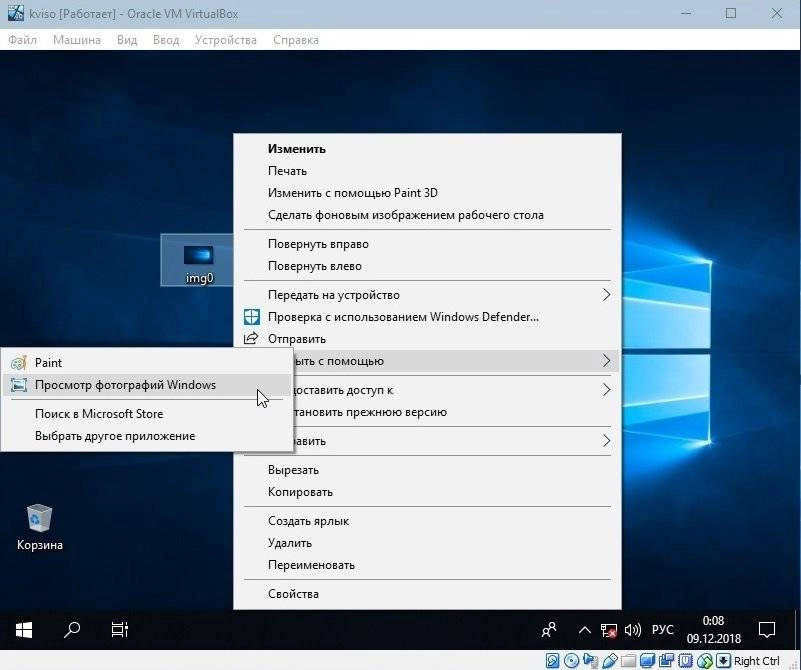801x670 pixels.
Task: Open the People icon in the taskbar
Action: coord(549,630)
